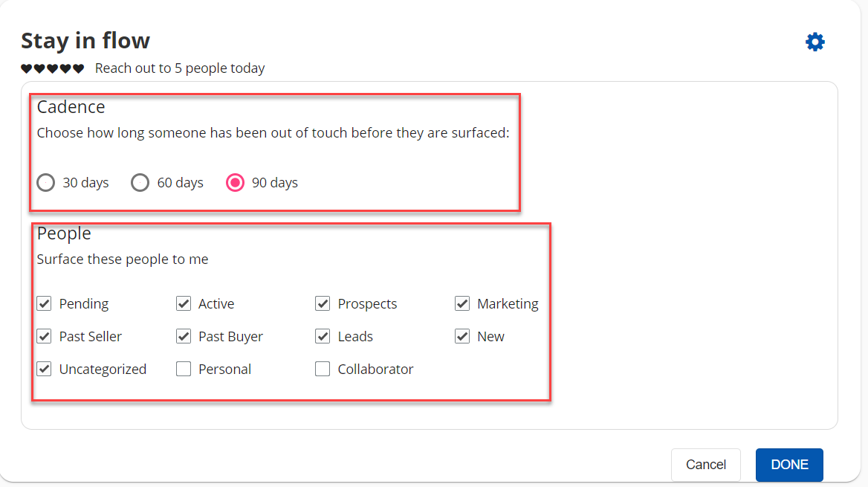Viewport: 868px width, 487px height.
Task: Select the 60 days cadence
Action: [140, 182]
